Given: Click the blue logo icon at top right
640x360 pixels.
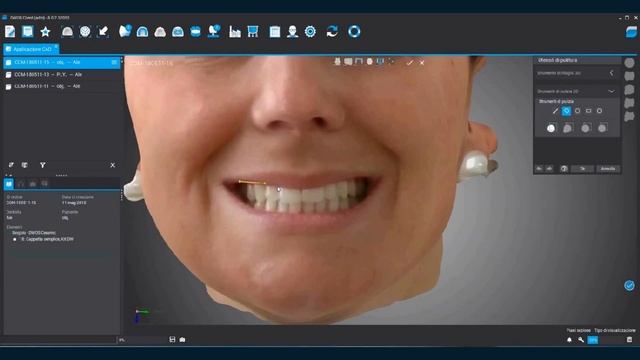Looking at the screenshot, I should [631, 32].
